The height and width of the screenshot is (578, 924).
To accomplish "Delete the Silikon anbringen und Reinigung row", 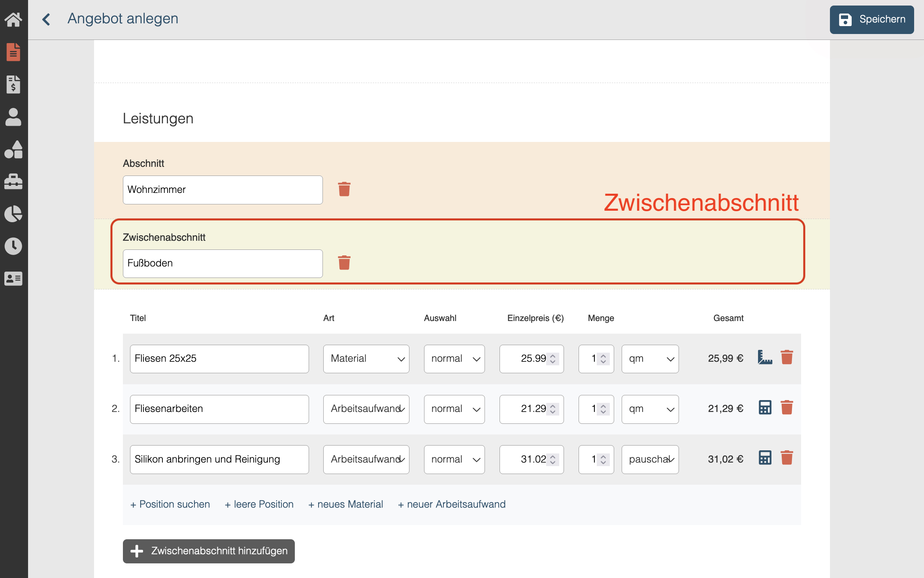I will [787, 458].
